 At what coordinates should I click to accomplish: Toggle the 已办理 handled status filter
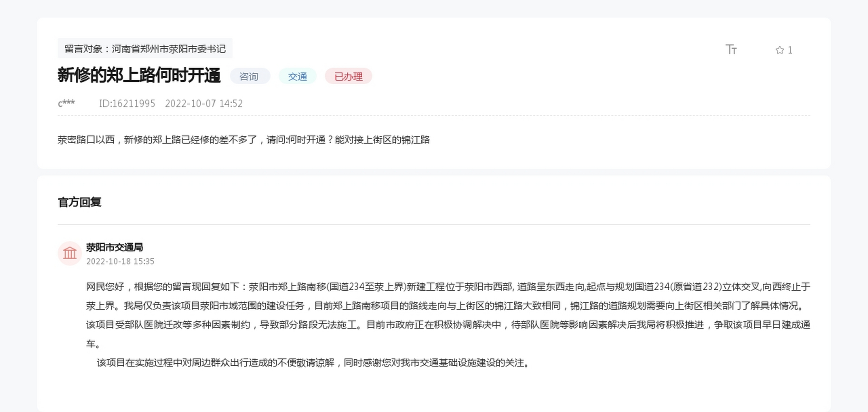tap(348, 77)
